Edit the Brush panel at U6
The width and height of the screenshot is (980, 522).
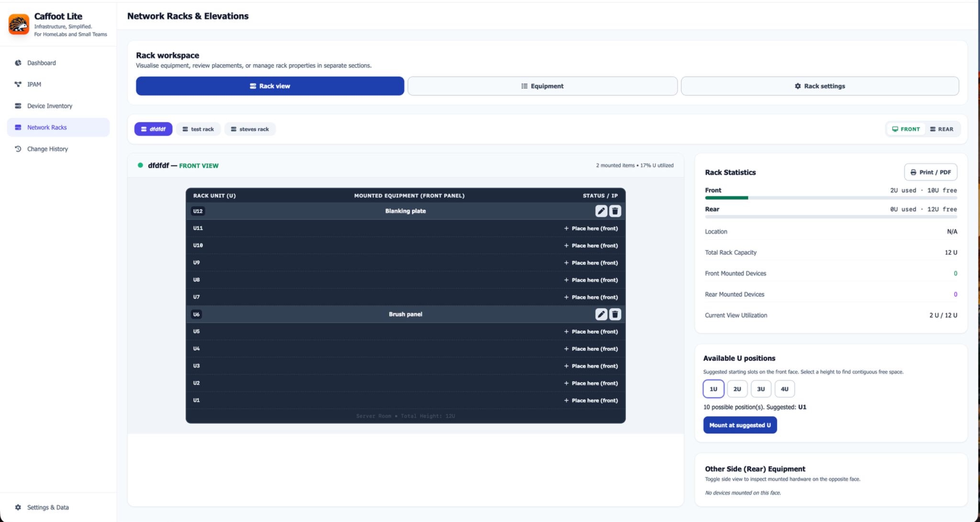click(601, 314)
